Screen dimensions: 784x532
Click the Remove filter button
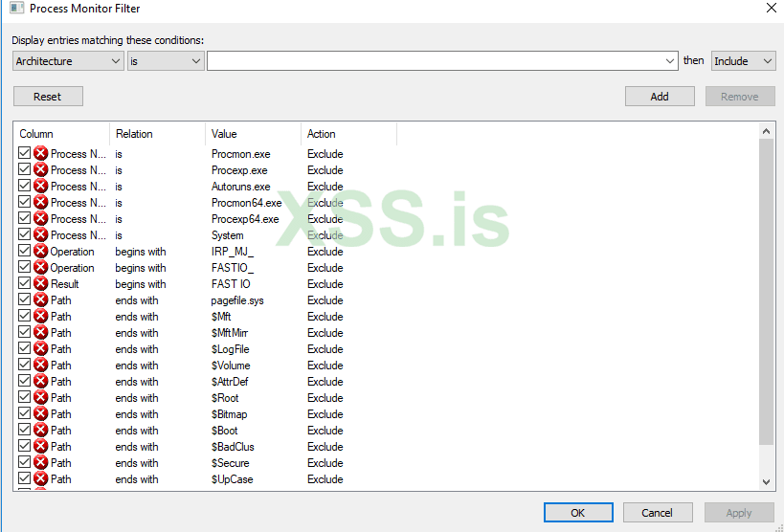pyautogui.click(x=740, y=97)
